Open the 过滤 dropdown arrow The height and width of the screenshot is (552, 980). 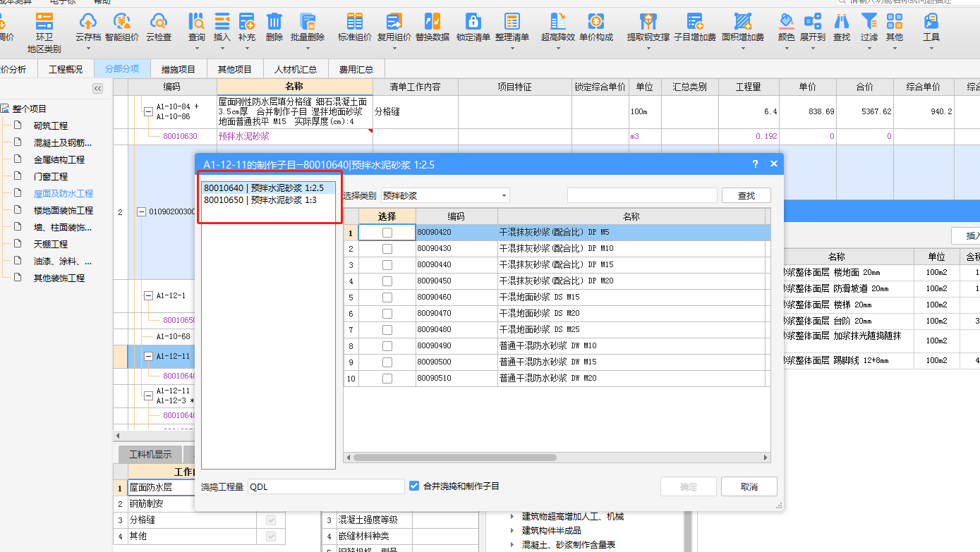pyautogui.click(x=869, y=49)
